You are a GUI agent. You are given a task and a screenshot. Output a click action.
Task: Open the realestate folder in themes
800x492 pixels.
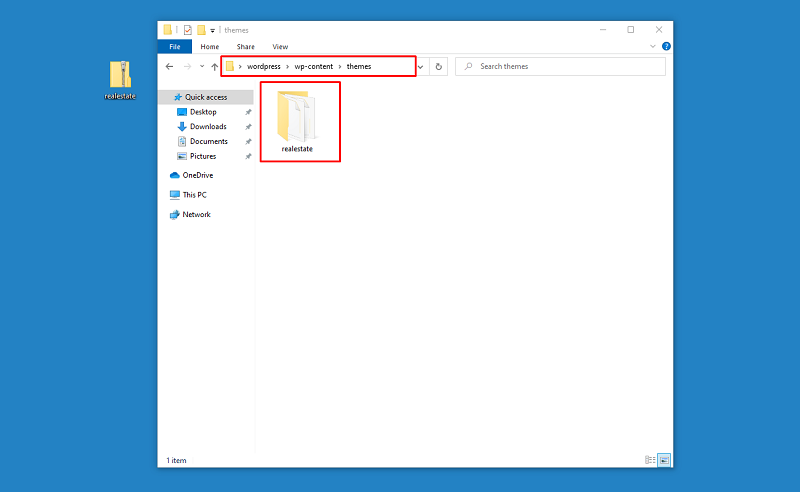pyautogui.click(x=297, y=122)
